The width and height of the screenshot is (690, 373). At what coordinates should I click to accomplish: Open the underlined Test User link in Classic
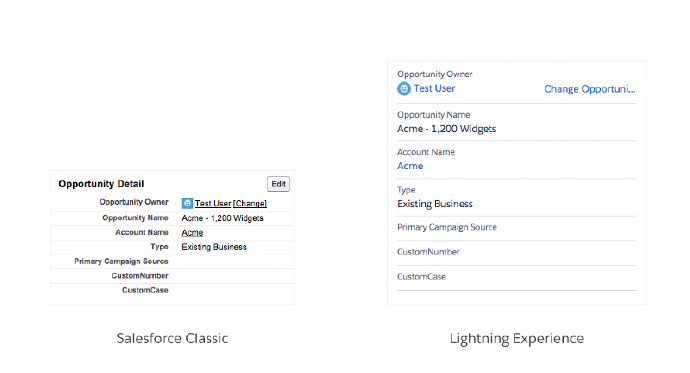pyautogui.click(x=213, y=203)
